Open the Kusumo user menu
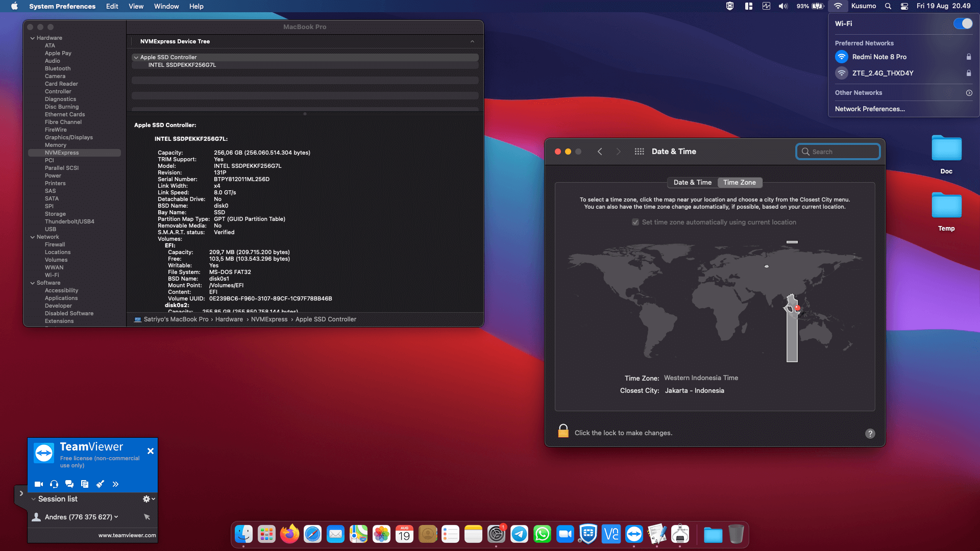Screen dimensions: 980x551 [864, 6]
